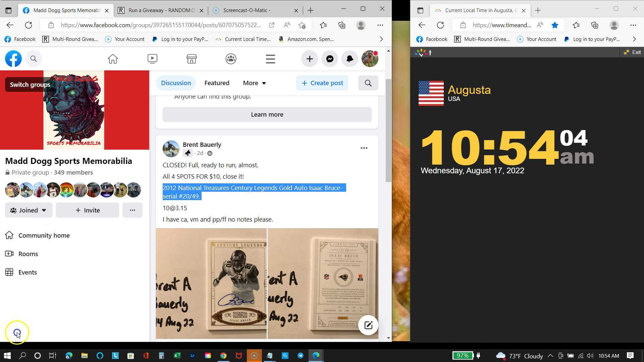Toggle the timeanddate favorite star
The width and height of the screenshot is (644, 362).
555,25
